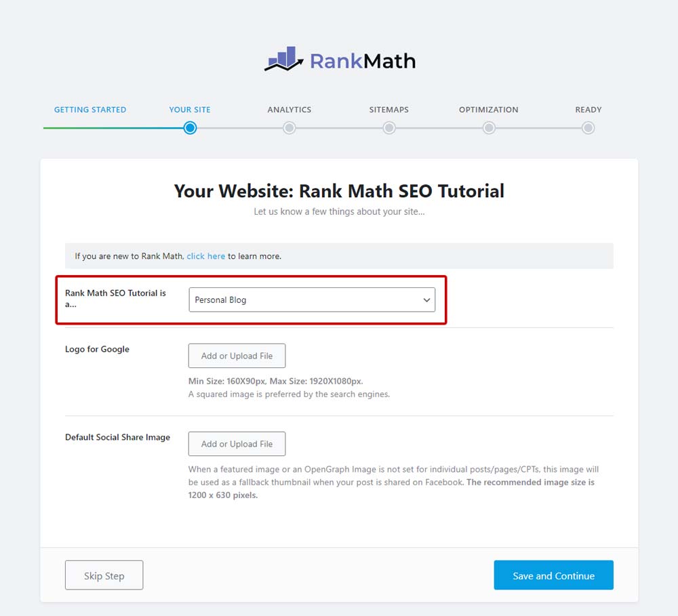Click the Ready step circle
Screen dimensions: 678x616
point(588,127)
